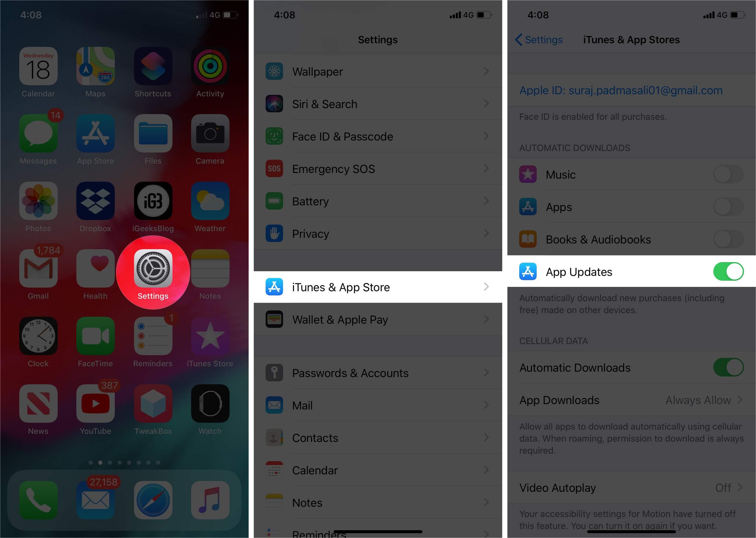The width and height of the screenshot is (756, 538).
Task: Open the Settings app
Action: pos(153,272)
